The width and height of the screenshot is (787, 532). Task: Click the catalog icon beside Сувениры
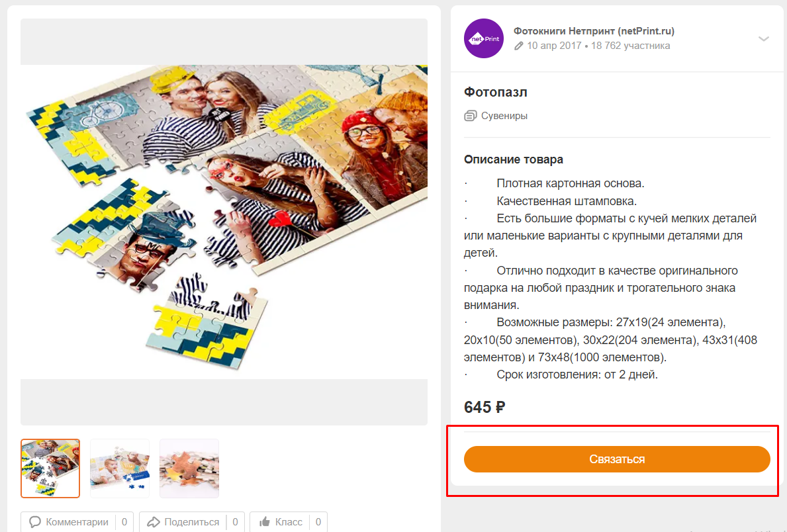coord(471,116)
